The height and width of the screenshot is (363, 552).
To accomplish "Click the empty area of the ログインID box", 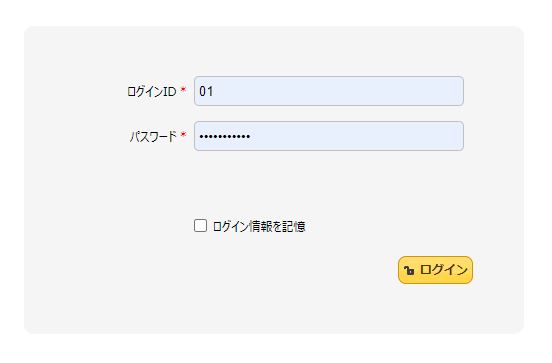I will (338, 91).
